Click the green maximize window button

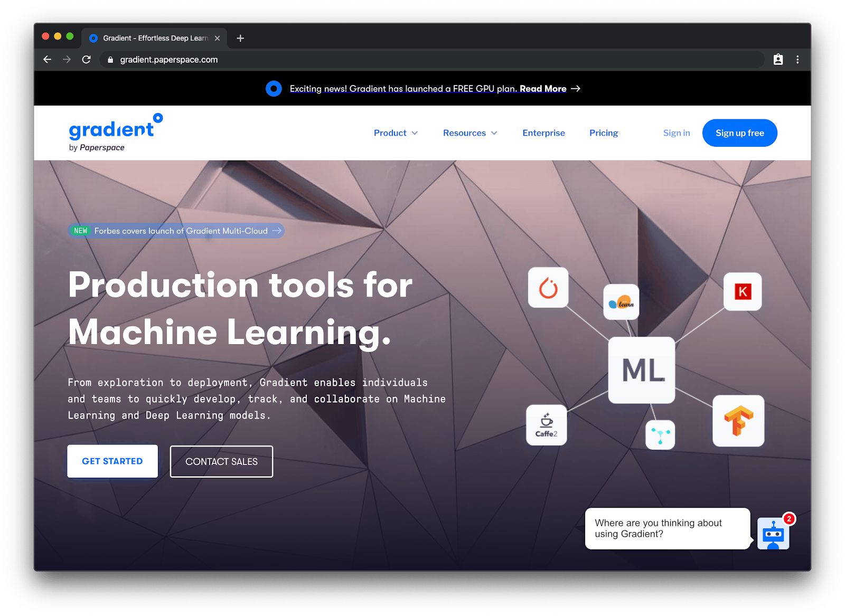70,36
